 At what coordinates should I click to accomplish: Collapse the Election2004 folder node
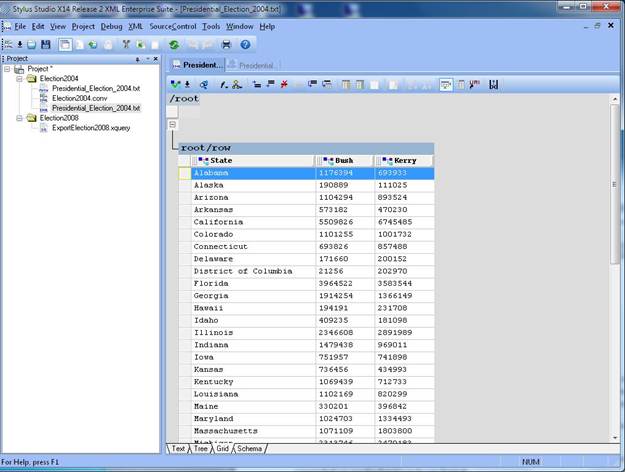click(x=19, y=79)
